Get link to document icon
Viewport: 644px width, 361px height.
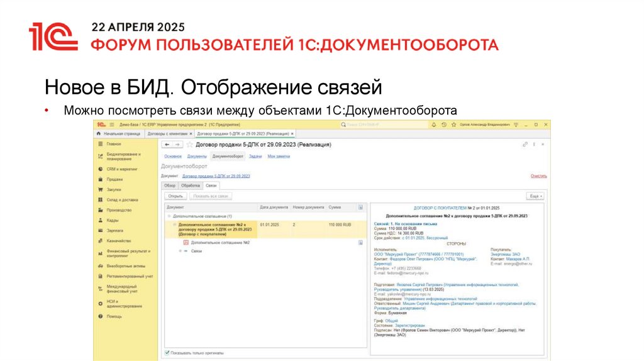[x=525, y=145]
